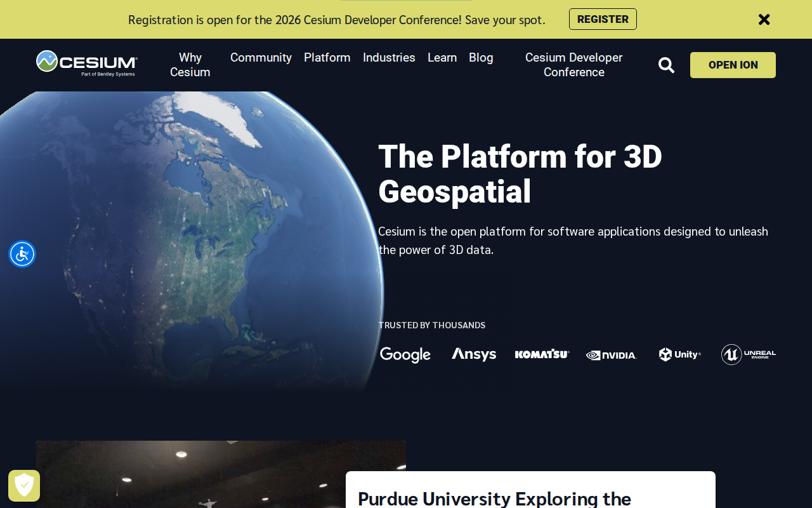The image size is (812, 508).
Task: Click the privacy shield icon
Action: (x=24, y=486)
